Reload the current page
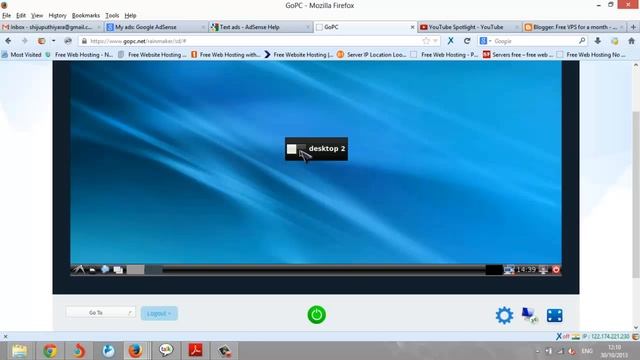Image resolution: width=640 pixels, height=360 pixels. (x=467, y=41)
